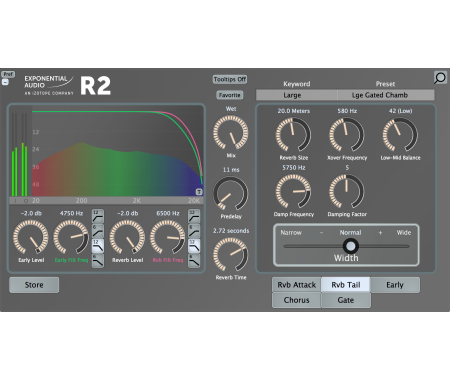This screenshot has height=380, width=450.
Task: Click the Wet Mix knob
Action: [231, 133]
